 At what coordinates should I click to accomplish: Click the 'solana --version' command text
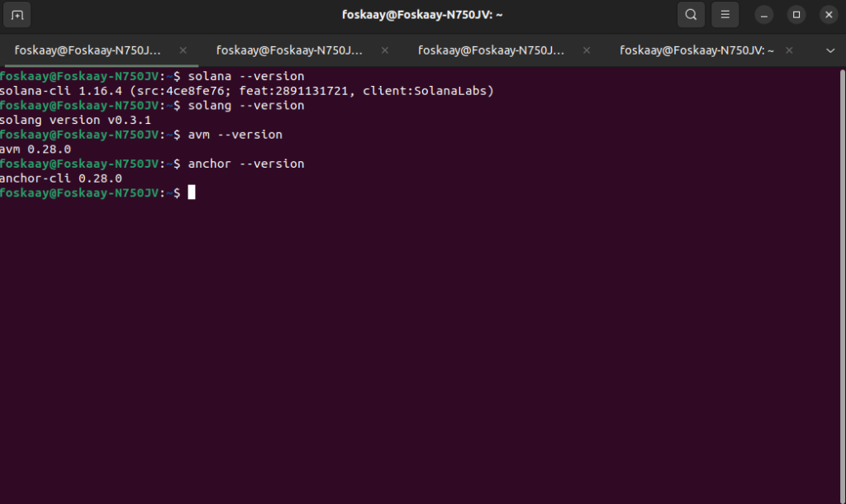[246, 76]
